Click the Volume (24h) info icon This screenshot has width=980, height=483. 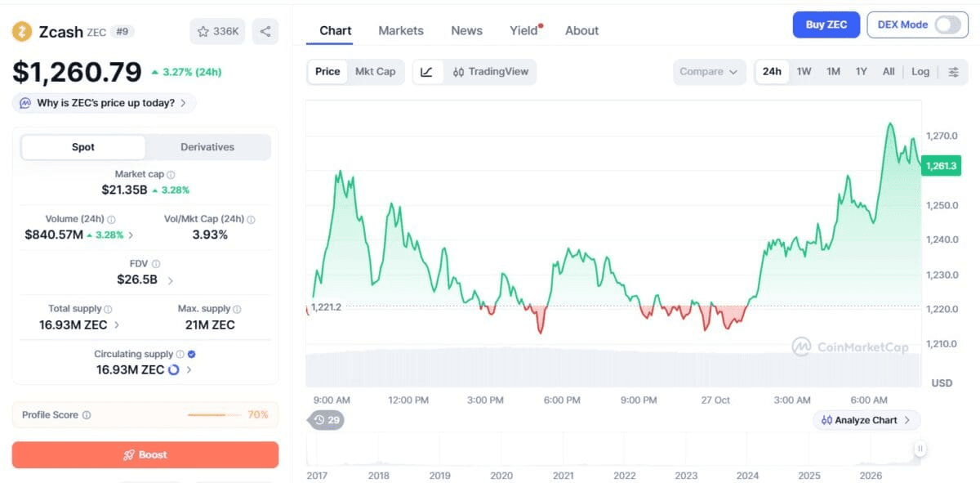pos(111,220)
